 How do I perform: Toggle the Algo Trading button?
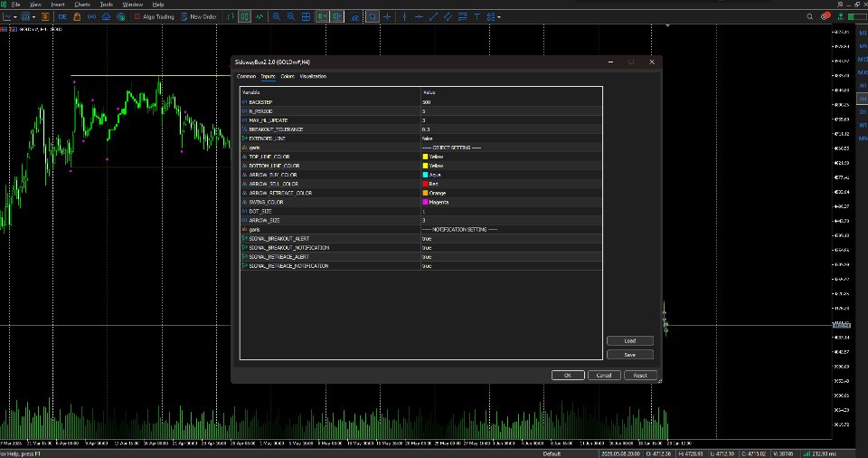pyautogui.click(x=154, y=16)
